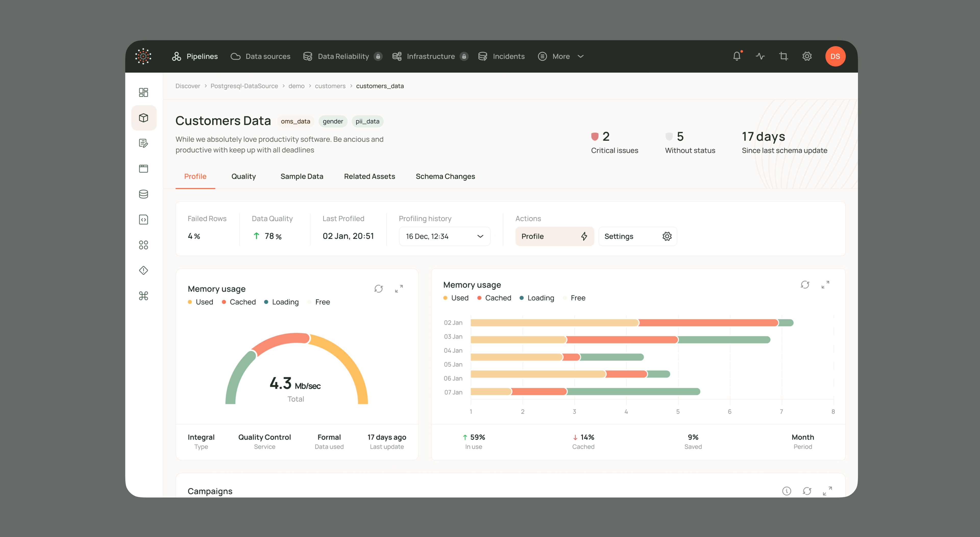
Task: Refresh the gauge Memory usage card
Action: tap(378, 289)
